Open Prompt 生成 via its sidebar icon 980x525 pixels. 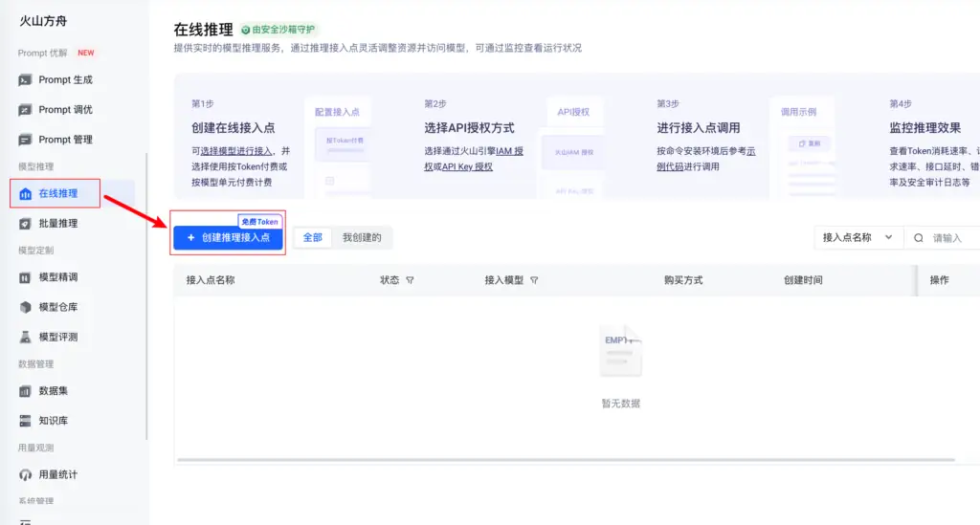25,80
